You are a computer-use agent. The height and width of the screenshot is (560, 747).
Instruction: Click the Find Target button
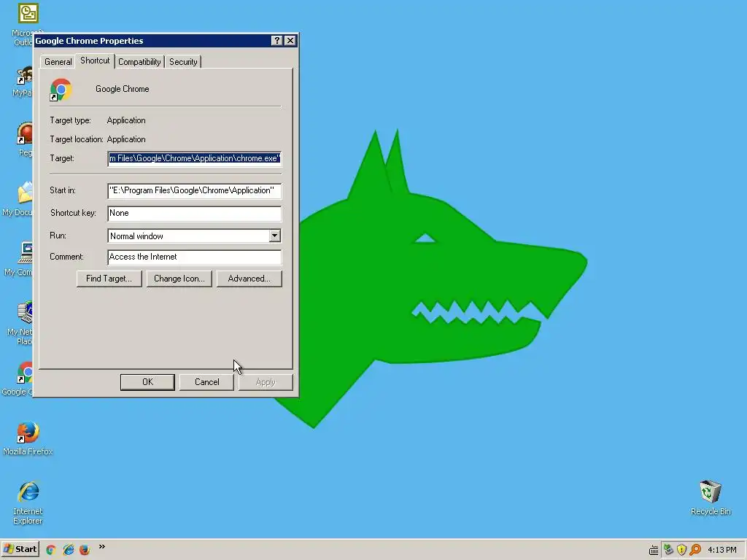pos(109,279)
